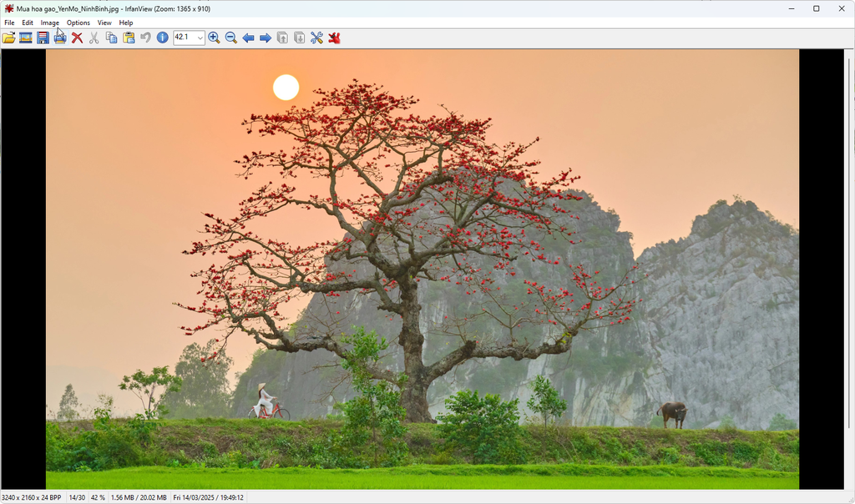Click '1.56 MB / 20.02 MB' status entry
This screenshot has height=504, width=855.
[x=139, y=497]
